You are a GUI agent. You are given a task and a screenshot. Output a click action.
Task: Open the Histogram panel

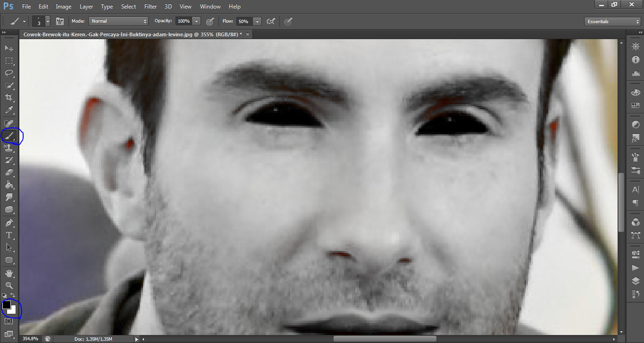(x=635, y=73)
